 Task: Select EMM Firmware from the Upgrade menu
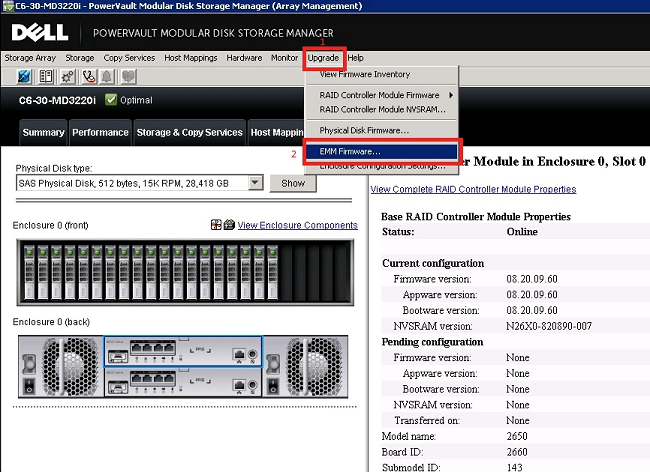pos(382,152)
